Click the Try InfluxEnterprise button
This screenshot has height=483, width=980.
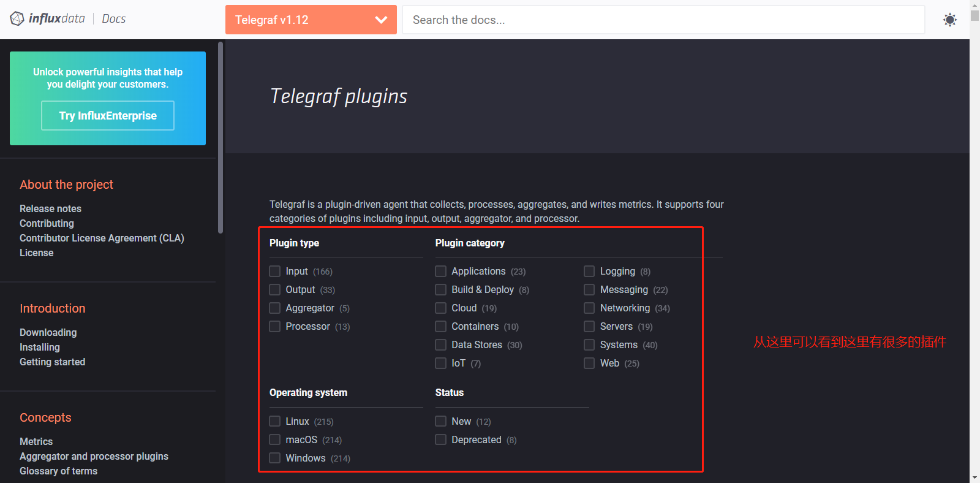[108, 115]
